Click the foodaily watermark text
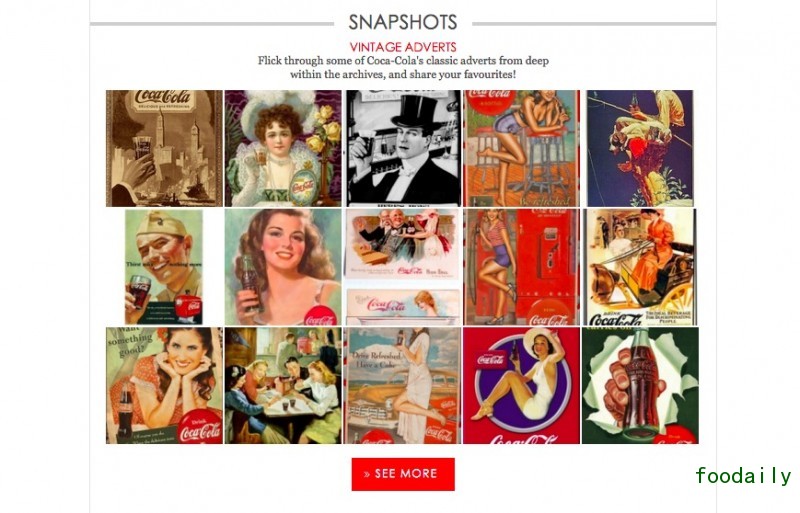The image size is (800, 513). [743, 476]
